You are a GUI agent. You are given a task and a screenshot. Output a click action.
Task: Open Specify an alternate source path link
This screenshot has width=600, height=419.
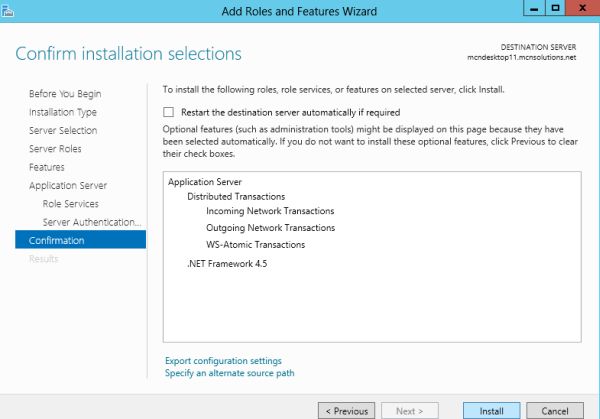point(229,373)
